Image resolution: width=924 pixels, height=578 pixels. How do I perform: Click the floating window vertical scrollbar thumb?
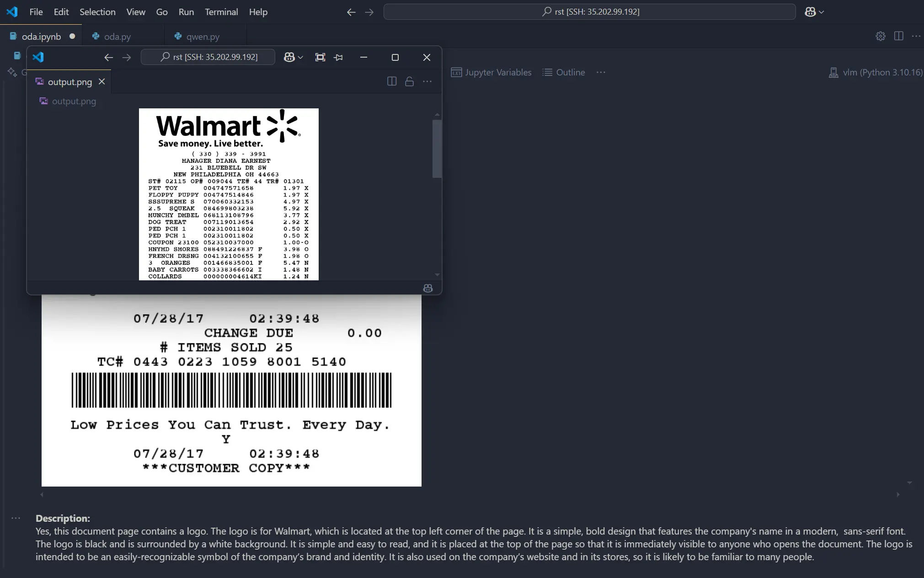[x=437, y=149]
